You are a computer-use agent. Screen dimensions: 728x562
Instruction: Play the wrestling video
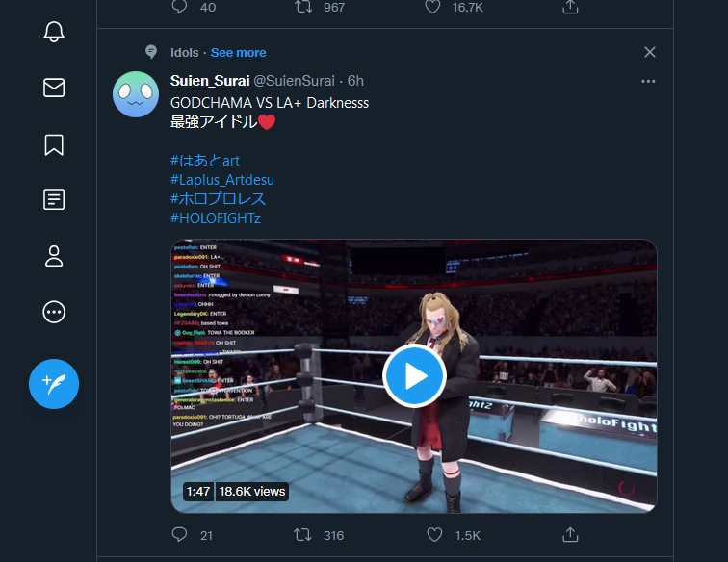[x=414, y=375]
